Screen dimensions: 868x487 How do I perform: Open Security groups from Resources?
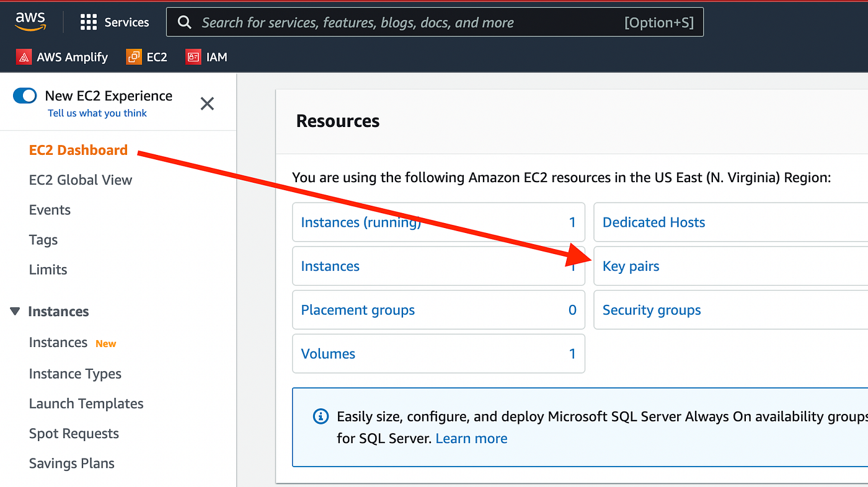pos(651,310)
